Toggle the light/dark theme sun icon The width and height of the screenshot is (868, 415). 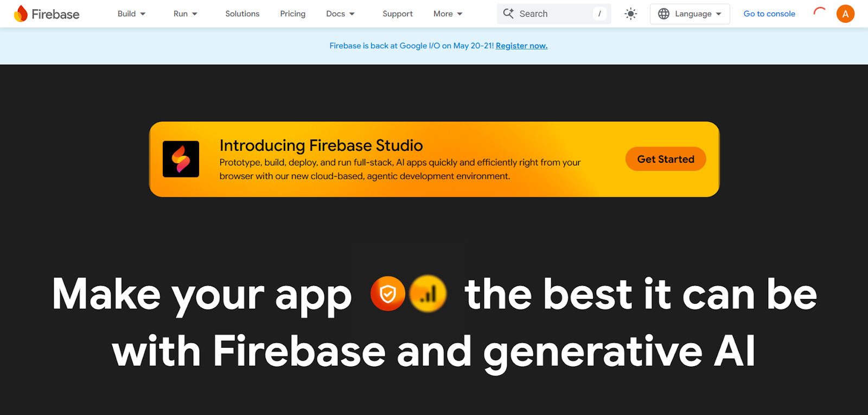(x=630, y=14)
